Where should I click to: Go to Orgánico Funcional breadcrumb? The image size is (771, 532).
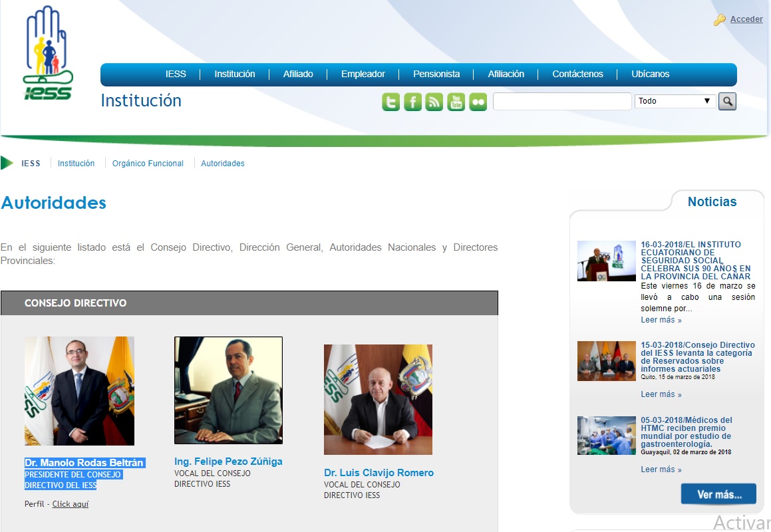[x=148, y=164]
